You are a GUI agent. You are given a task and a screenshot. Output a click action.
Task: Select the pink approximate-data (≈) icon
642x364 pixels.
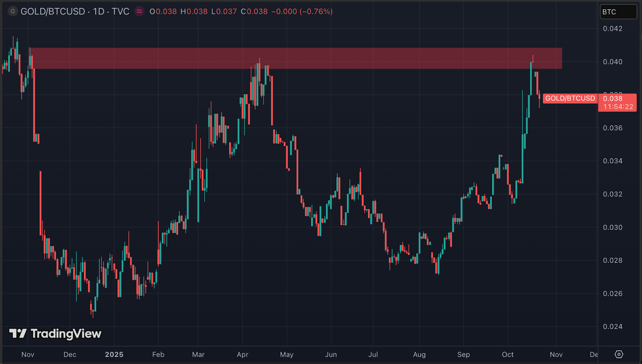tap(138, 12)
